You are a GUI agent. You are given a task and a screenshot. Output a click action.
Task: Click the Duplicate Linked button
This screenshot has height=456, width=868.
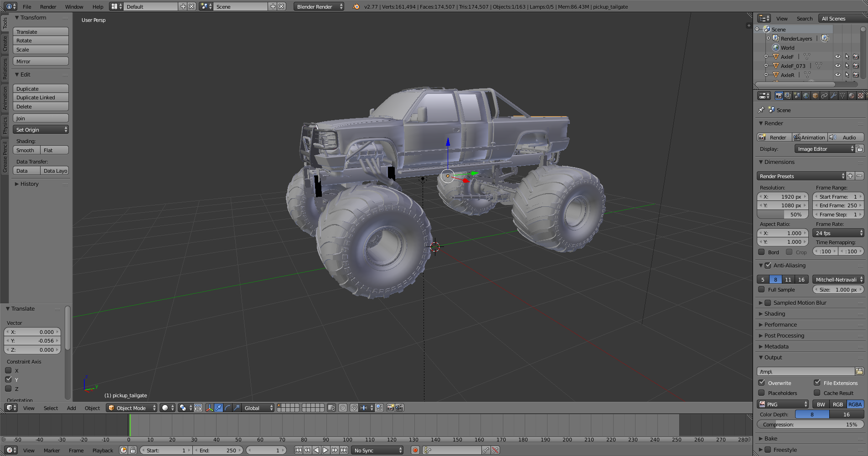click(x=41, y=97)
